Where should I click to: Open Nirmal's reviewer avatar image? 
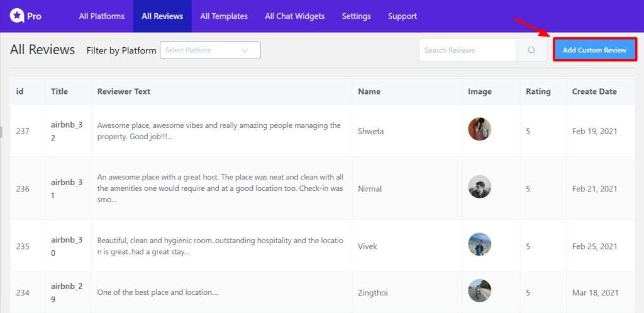pos(479,187)
